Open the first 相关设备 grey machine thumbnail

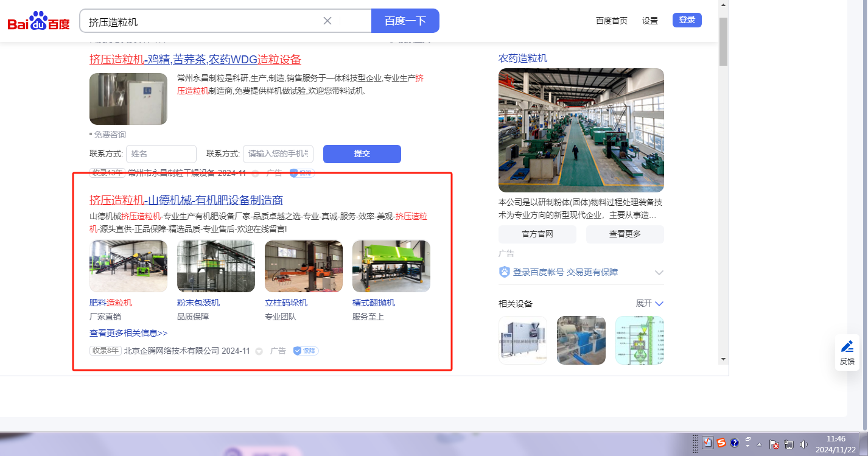[x=523, y=340]
